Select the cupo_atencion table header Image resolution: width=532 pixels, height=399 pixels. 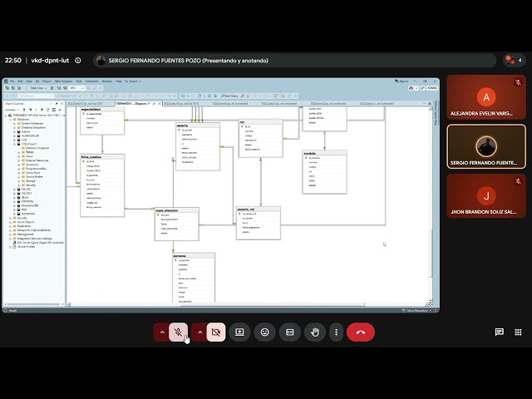coord(177,210)
